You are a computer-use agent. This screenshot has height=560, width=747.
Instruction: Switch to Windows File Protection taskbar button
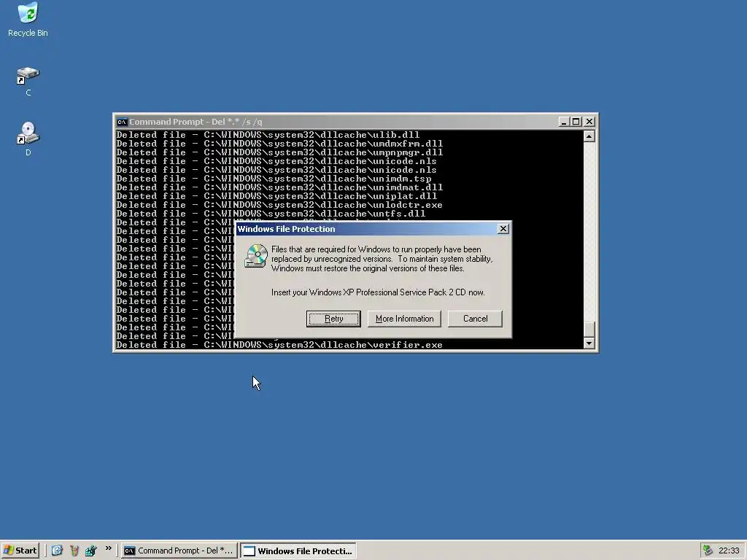(298, 551)
